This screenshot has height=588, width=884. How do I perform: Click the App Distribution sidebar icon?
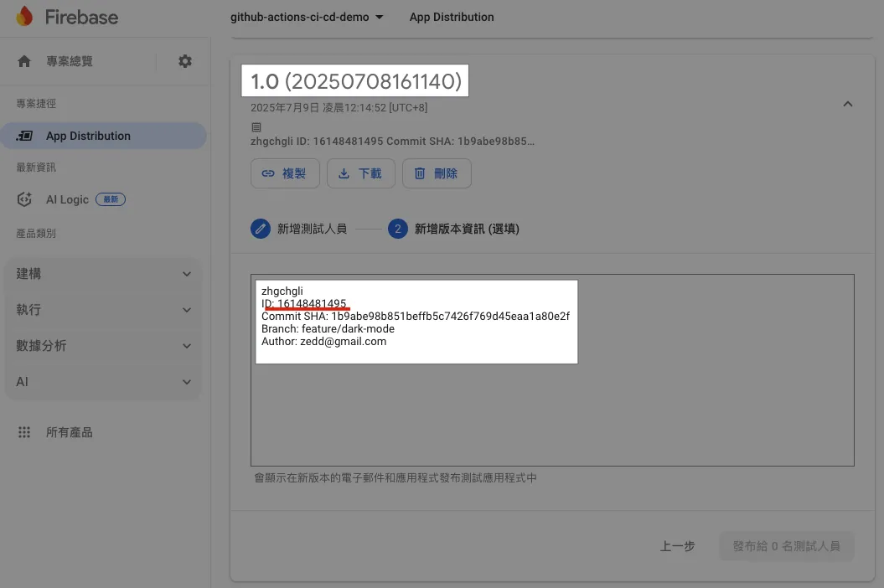(25, 136)
